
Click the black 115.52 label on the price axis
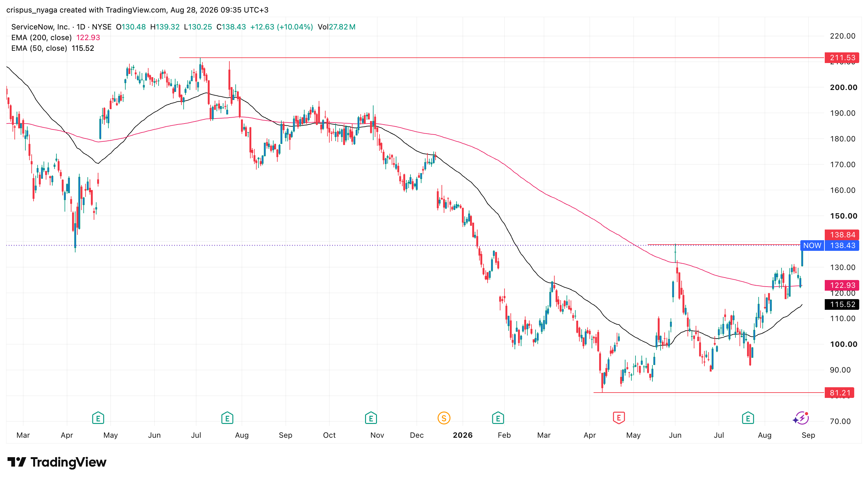(x=842, y=304)
